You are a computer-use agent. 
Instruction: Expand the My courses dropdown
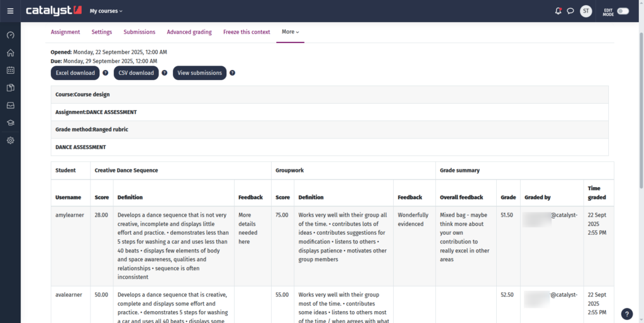point(106,11)
